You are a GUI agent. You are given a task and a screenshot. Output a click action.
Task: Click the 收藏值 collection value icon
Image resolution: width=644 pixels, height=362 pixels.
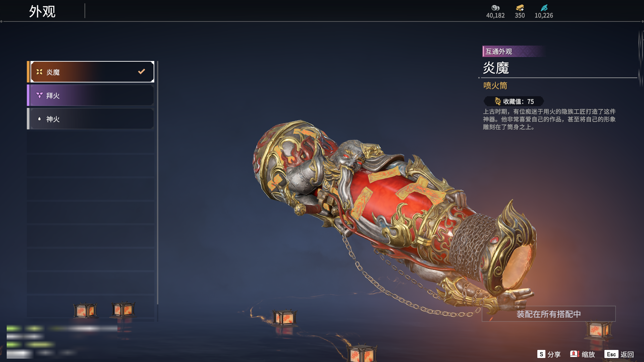[498, 101]
